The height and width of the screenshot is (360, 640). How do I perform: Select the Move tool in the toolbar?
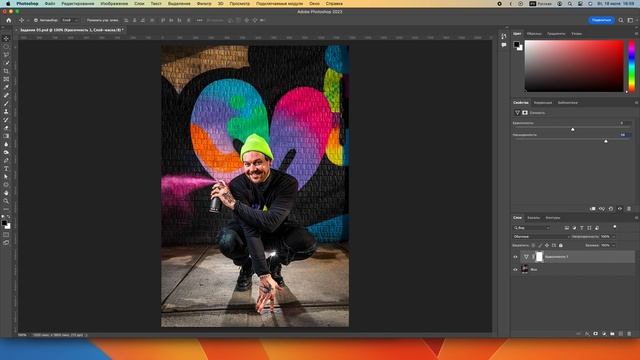6,38
